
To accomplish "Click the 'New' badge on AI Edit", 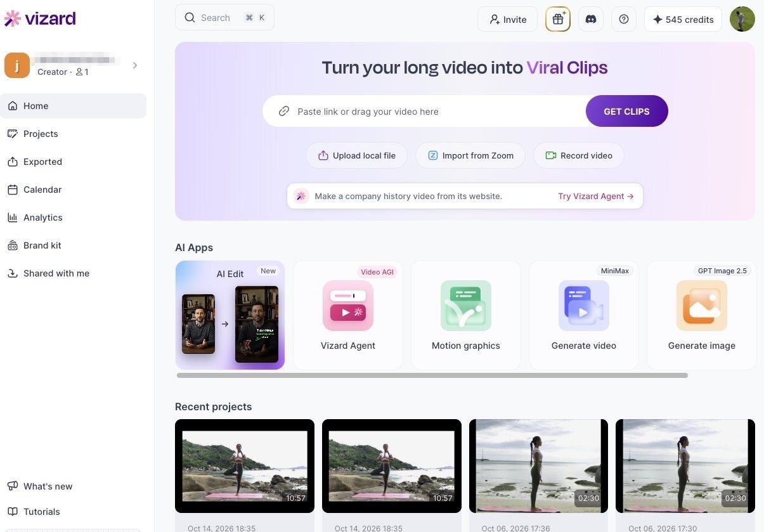I will 268,271.
